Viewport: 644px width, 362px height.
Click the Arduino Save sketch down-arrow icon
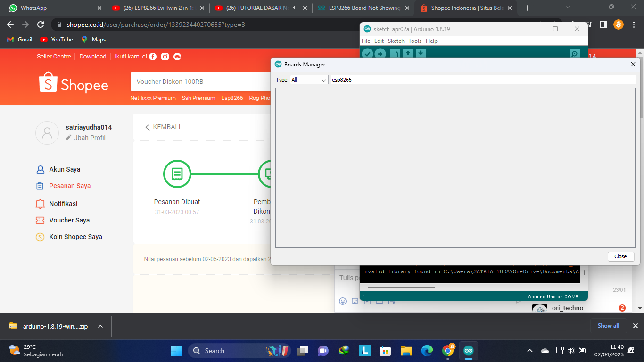click(421, 53)
